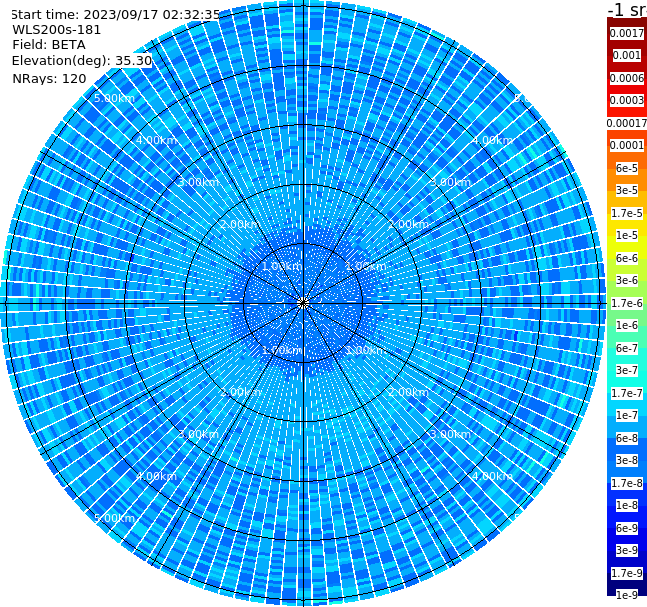Click the 0.0017 colorbar value
Viewport: 647px width, 607px height.
[x=627, y=33]
